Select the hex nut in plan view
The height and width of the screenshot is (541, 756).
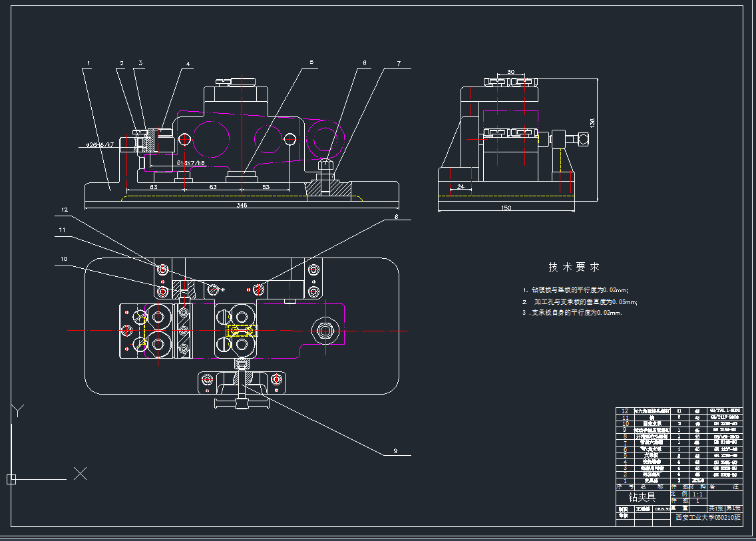[325, 330]
